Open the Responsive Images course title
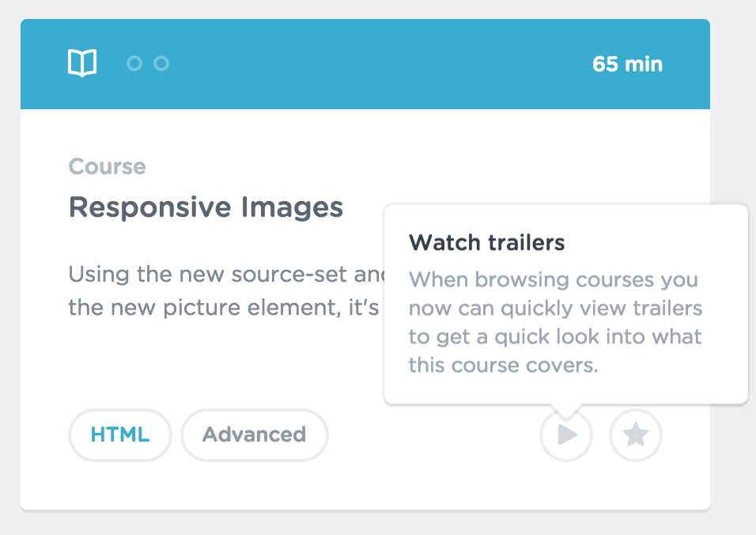The width and height of the screenshot is (756, 535). click(206, 208)
